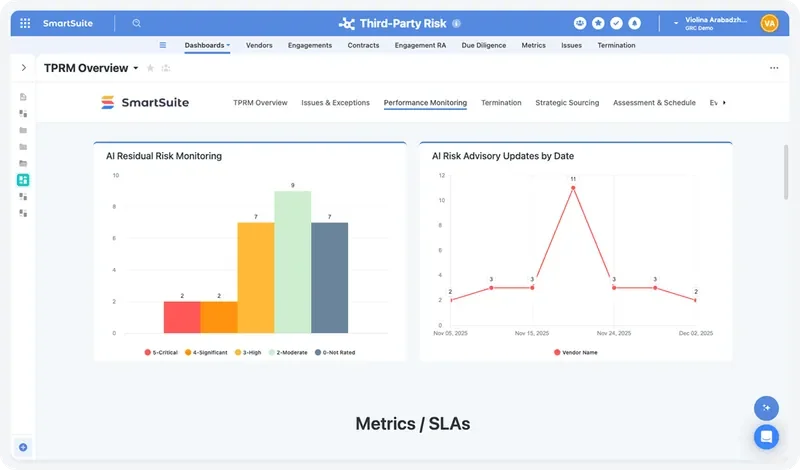
Task: Click the Nov 24, 2025 axis label
Action: 614,333
